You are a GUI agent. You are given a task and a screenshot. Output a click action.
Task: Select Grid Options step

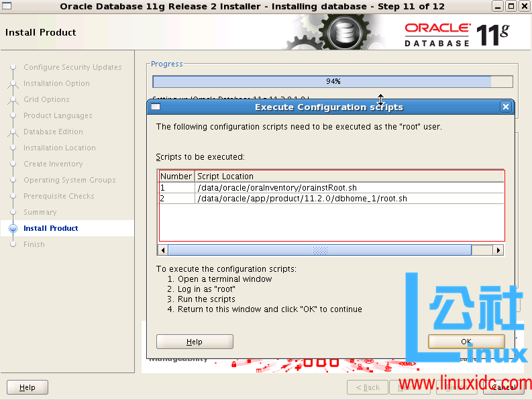tap(46, 99)
